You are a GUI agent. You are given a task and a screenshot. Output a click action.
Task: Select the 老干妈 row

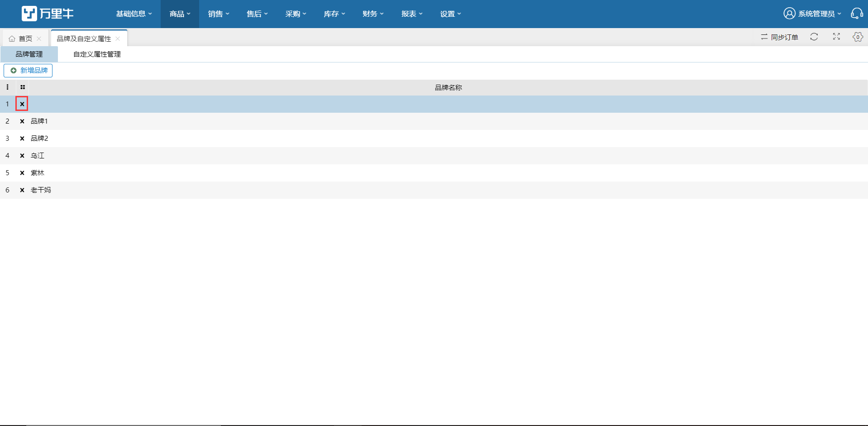click(x=434, y=190)
